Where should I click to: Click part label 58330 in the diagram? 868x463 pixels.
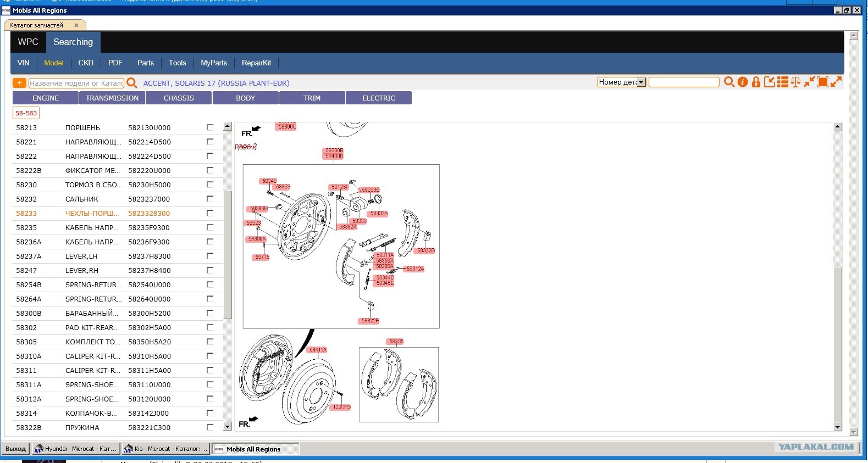click(x=360, y=221)
